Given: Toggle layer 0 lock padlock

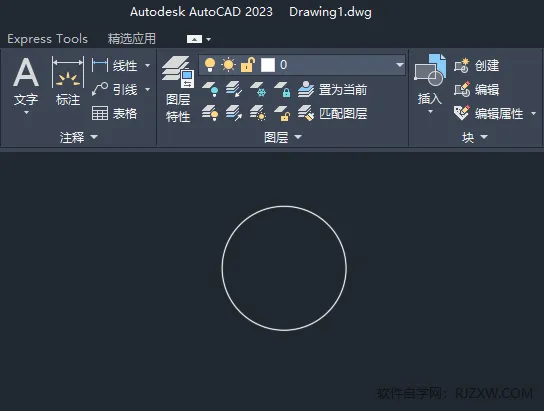Looking at the screenshot, I should point(248,65).
